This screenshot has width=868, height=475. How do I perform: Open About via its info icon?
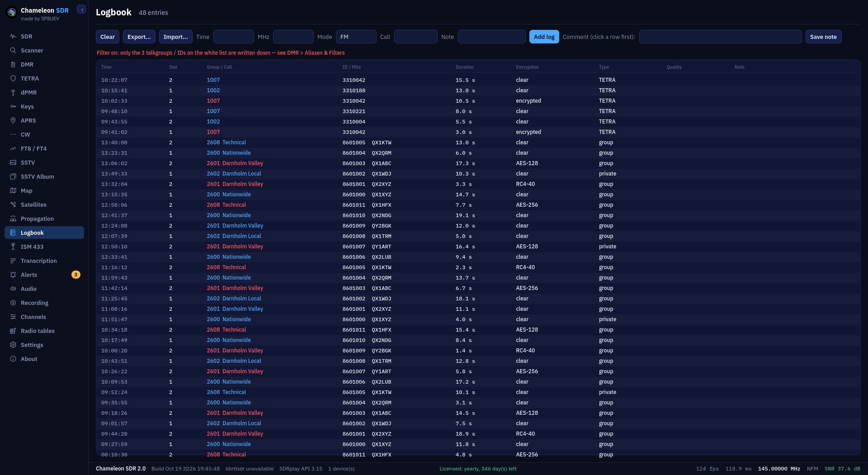click(13, 359)
